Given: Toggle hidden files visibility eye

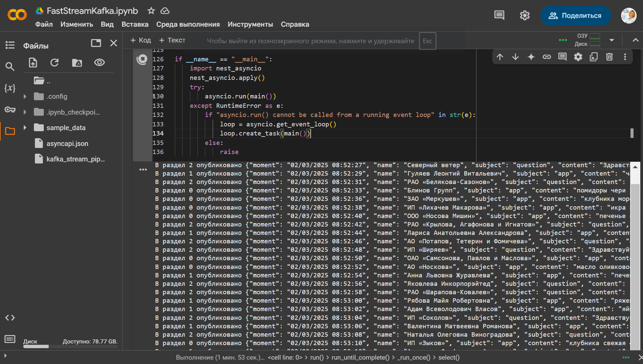Looking at the screenshot, I should pyautogui.click(x=99, y=62).
